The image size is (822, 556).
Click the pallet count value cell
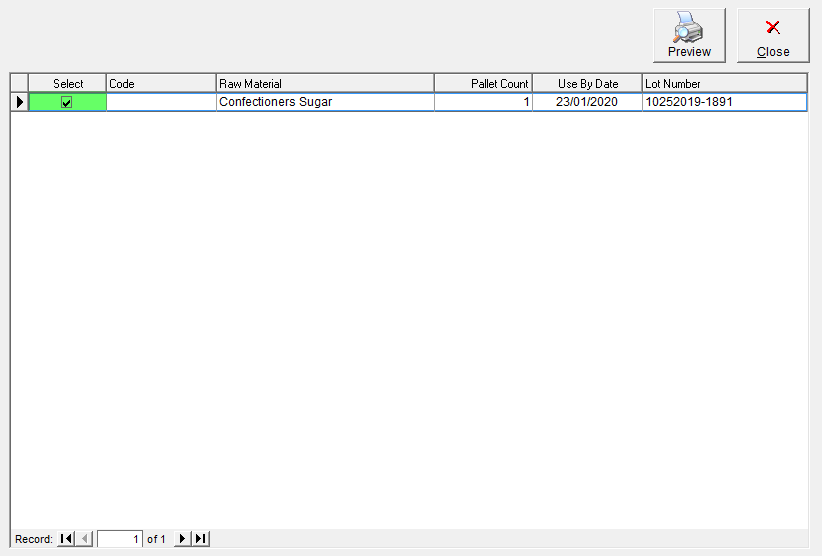click(483, 102)
